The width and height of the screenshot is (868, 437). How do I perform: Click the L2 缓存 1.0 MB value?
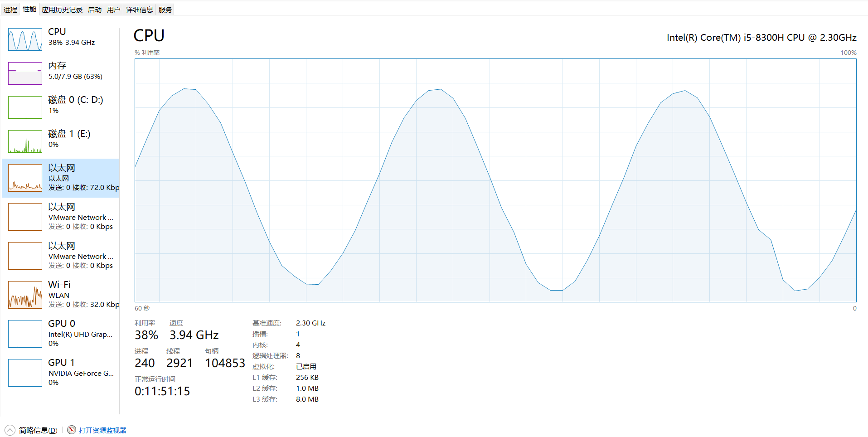pyautogui.click(x=307, y=388)
